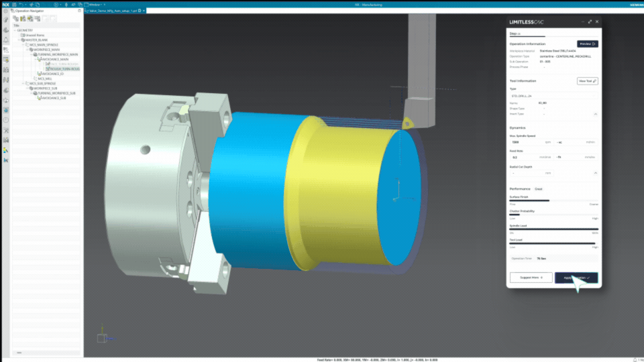Select the AVOIDANCE_SUB tree row
644x362 pixels.
click(x=52, y=98)
